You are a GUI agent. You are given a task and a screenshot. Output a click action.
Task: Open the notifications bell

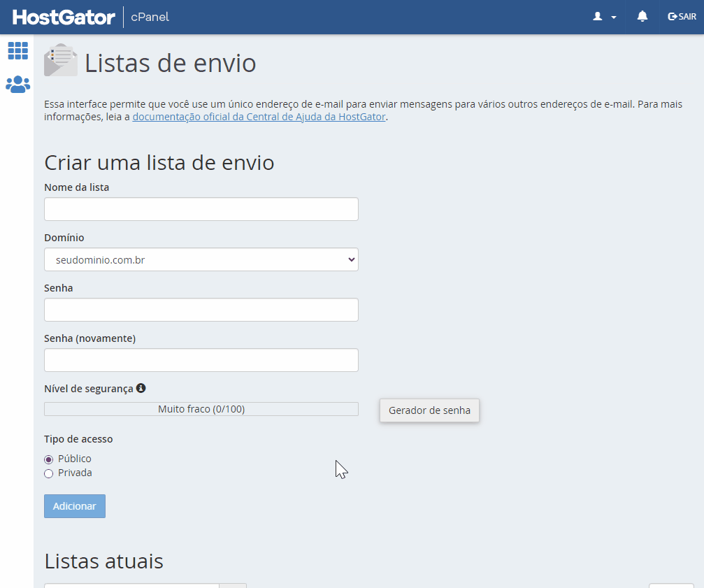tap(642, 17)
